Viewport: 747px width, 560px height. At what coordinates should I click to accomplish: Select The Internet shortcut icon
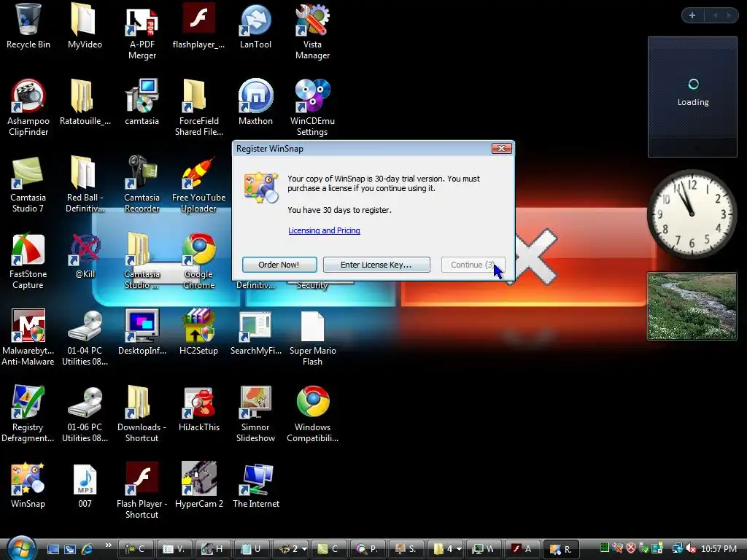(255, 478)
